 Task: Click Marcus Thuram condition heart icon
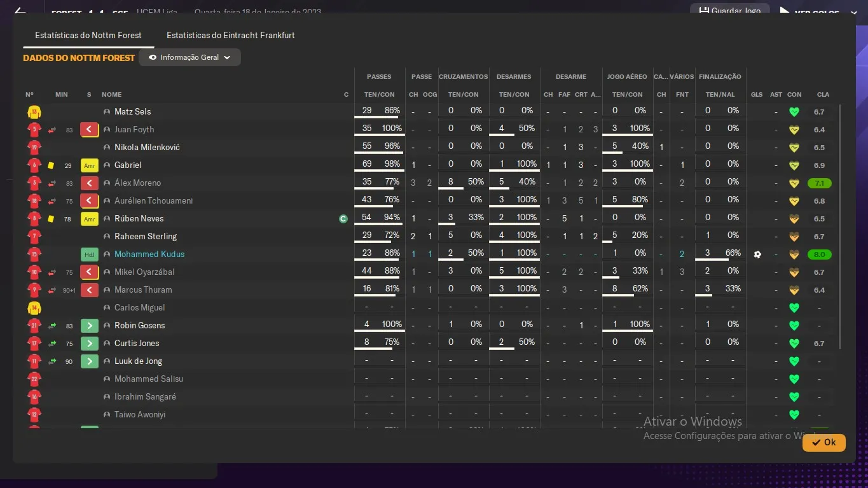coord(794,290)
